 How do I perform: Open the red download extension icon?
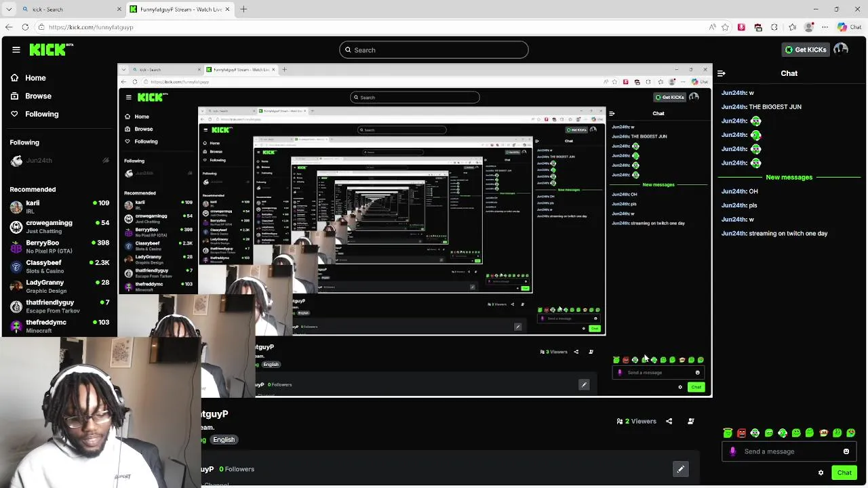[741, 27]
